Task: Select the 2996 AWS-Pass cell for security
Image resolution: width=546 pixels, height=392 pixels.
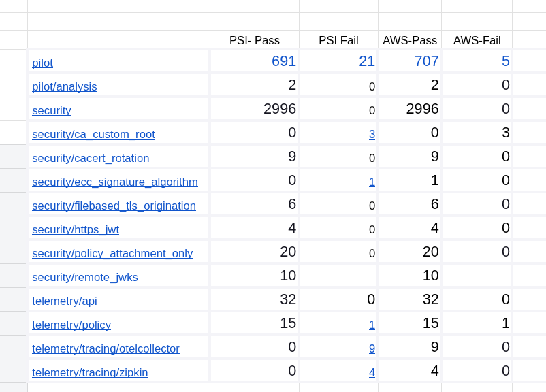Action: click(x=422, y=109)
